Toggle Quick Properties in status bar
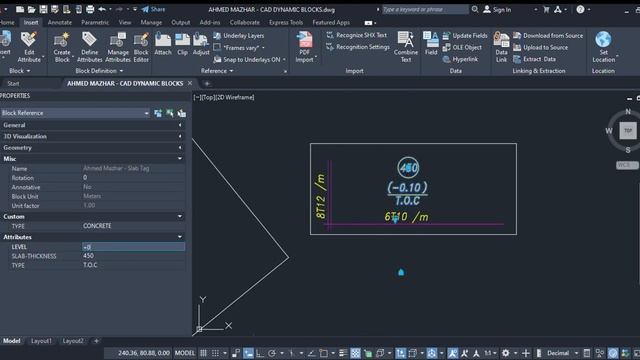This screenshot has height=360, width=640. pos(587,353)
